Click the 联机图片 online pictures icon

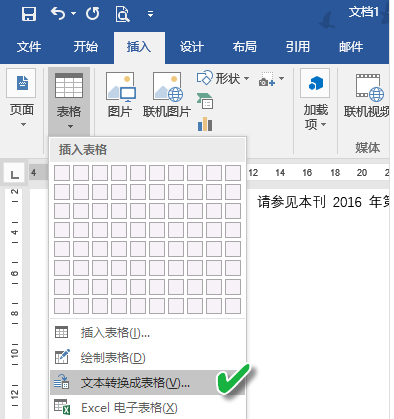point(168,87)
